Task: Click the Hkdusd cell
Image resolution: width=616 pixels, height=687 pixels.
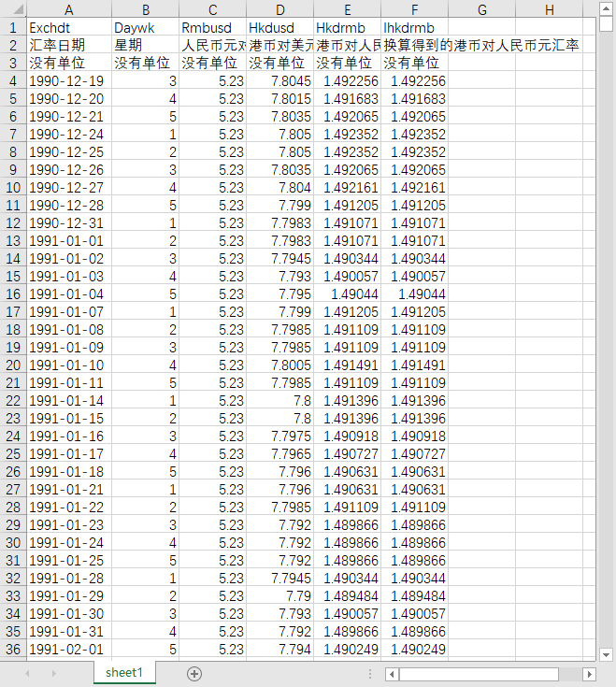Action: pyautogui.click(x=280, y=28)
